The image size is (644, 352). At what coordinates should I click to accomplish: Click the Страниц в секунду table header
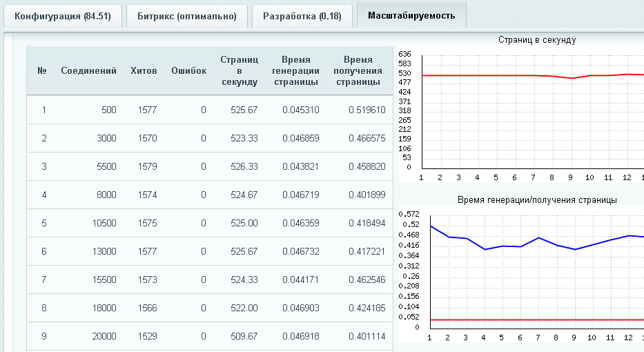point(239,70)
